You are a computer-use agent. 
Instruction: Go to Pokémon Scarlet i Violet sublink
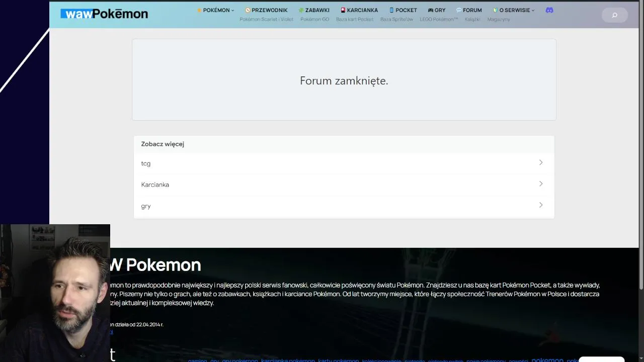click(266, 19)
